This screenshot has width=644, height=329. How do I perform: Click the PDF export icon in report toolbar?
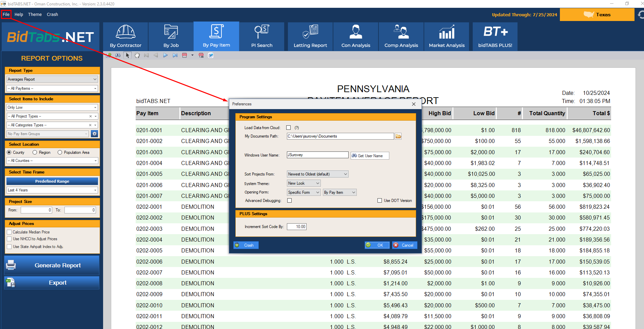click(184, 55)
